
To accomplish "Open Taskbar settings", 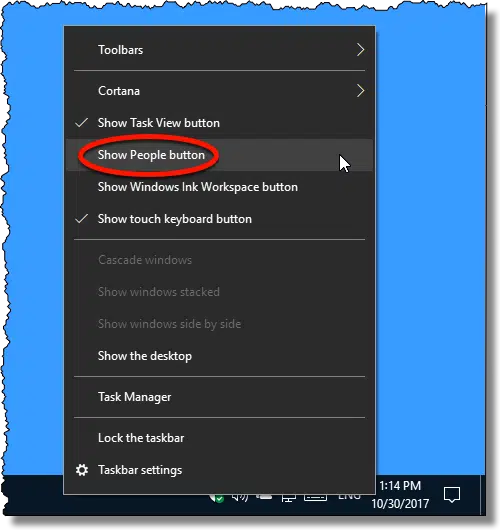I will click(219, 470).
